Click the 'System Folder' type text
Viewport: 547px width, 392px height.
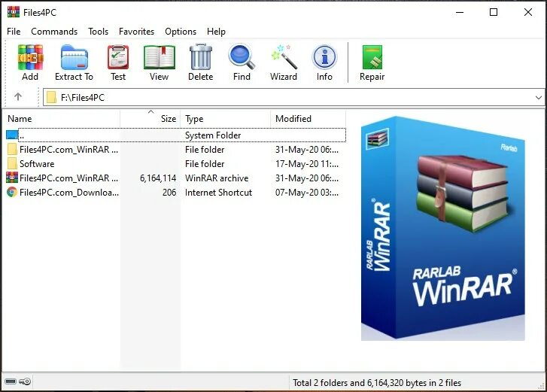(213, 135)
